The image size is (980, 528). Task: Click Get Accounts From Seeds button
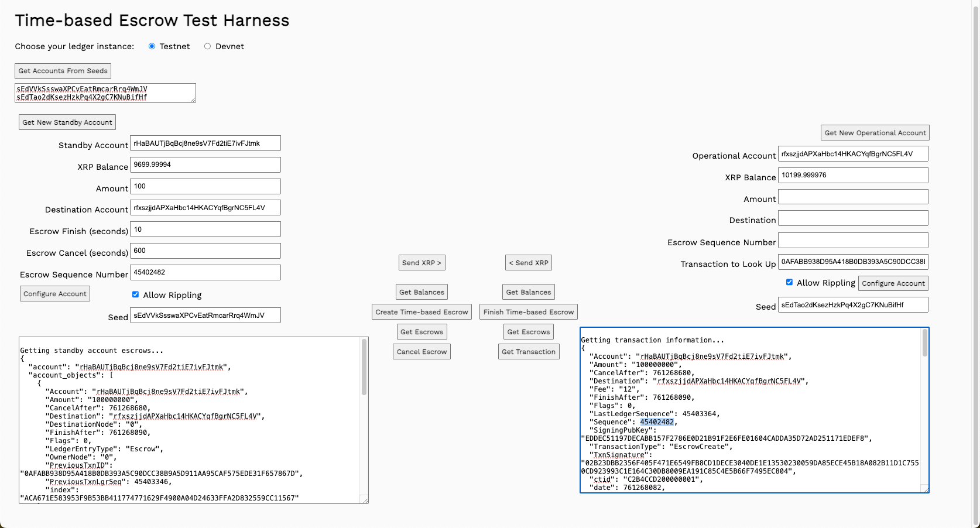[63, 71]
